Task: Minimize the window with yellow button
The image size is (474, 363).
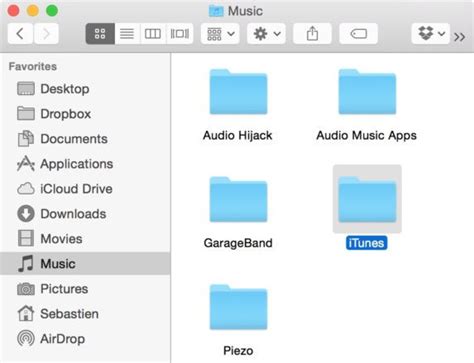Action: (x=33, y=11)
